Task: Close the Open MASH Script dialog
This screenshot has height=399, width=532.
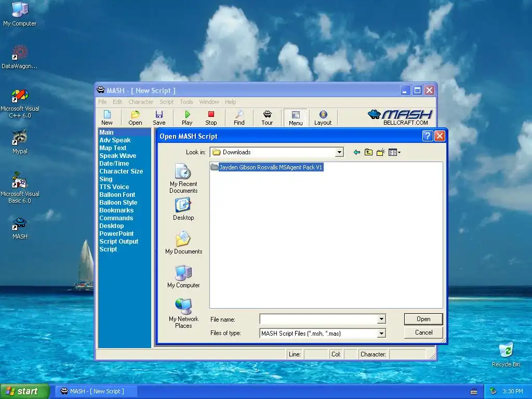Action: click(440, 136)
